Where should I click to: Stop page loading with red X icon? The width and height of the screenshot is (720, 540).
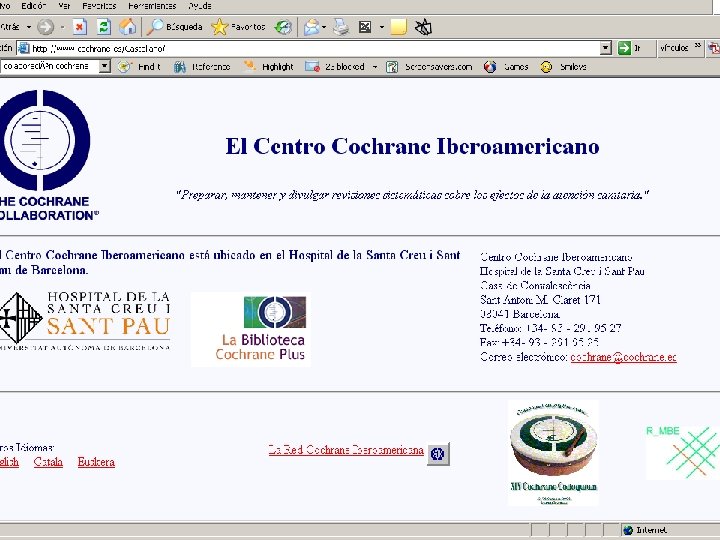point(79,27)
